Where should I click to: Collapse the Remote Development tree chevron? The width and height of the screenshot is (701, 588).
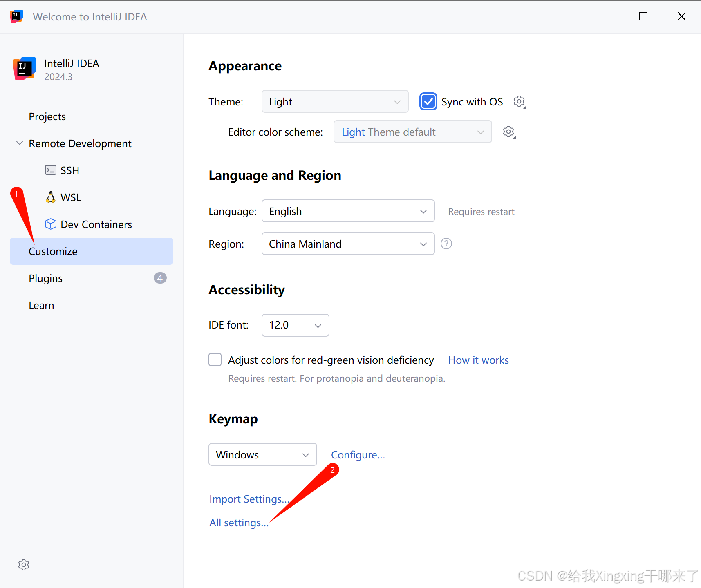coord(19,143)
